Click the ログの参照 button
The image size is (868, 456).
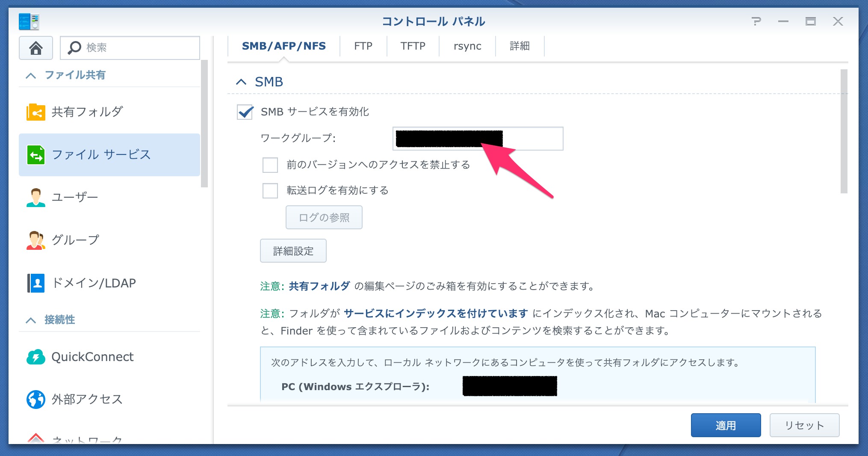point(324,217)
